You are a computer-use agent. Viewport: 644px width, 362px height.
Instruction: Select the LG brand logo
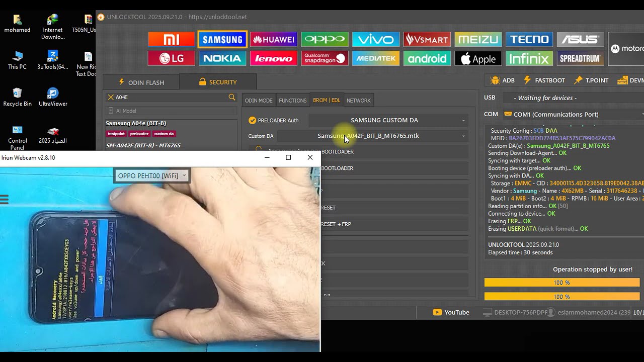click(171, 58)
